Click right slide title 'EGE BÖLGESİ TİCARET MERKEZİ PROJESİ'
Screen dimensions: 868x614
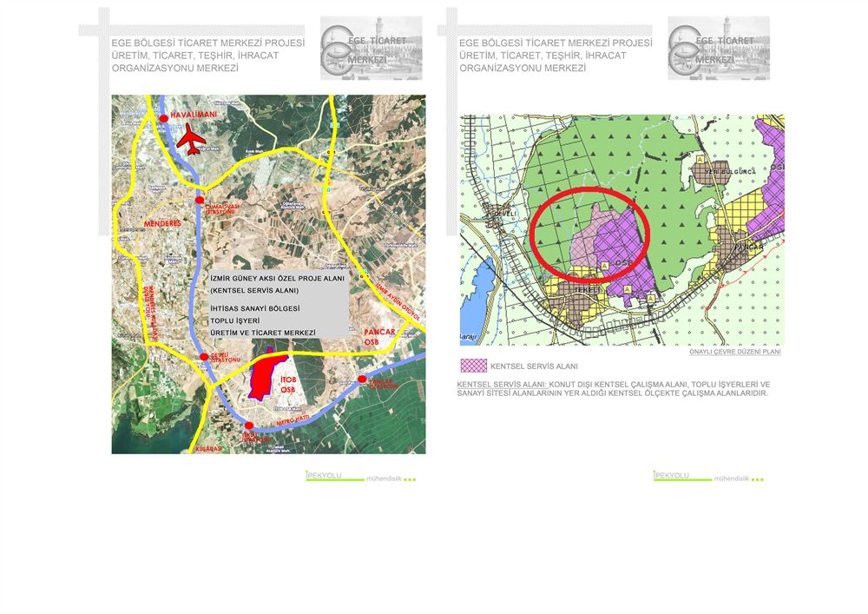pos(556,43)
